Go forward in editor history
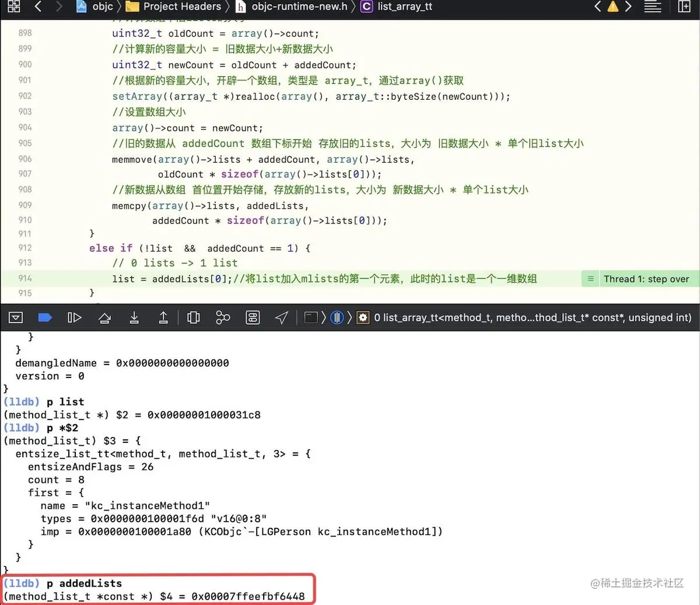This screenshot has height=605, width=700. (58, 6)
